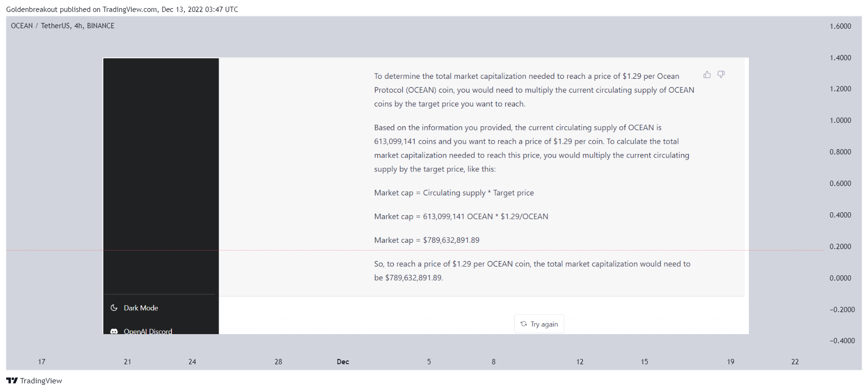Click the 0.2000 price axis label
Screen dimensions: 868x391
click(x=840, y=247)
